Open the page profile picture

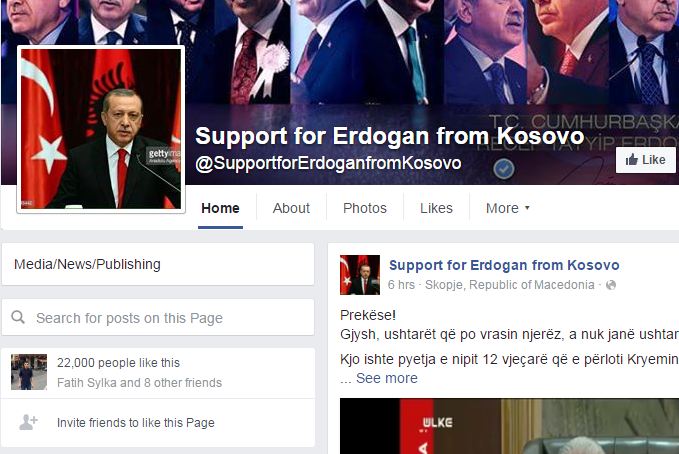(101, 129)
